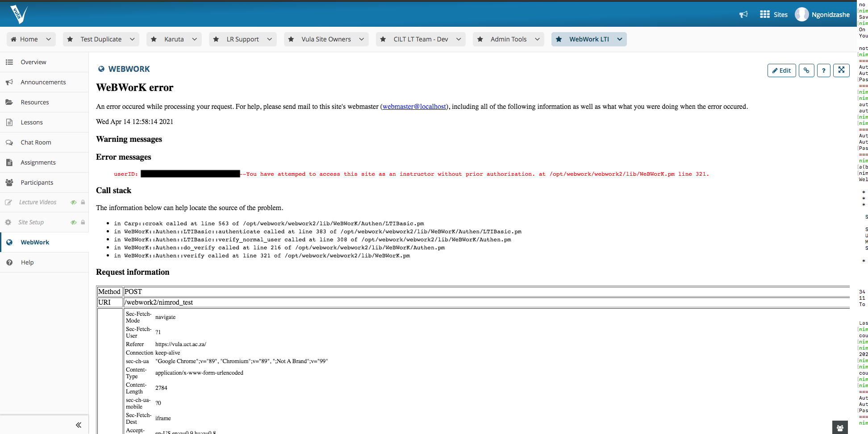Open the announcements megaphone icon in header

(743, 15)
